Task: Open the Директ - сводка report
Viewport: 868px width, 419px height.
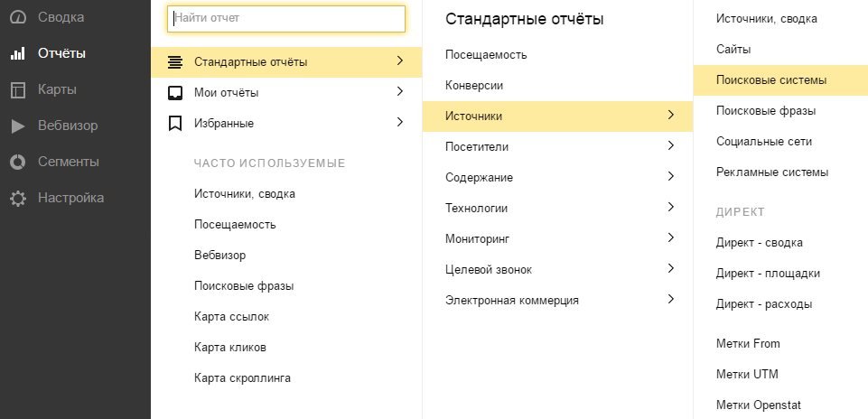Action: point(759,242)
